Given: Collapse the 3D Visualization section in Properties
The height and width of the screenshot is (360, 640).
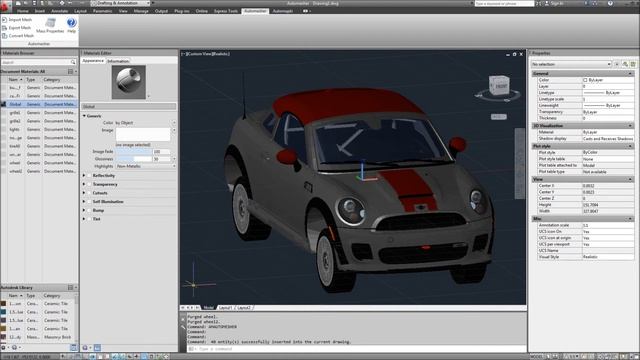Looking at the screenshot, I should tap(630, 126).
